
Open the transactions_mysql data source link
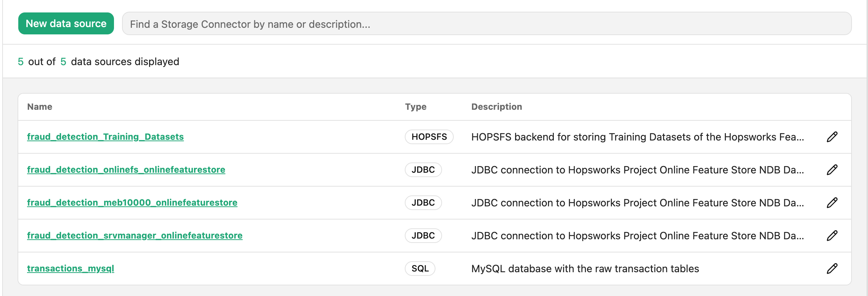pyautogui.click(x=71, y=269)
